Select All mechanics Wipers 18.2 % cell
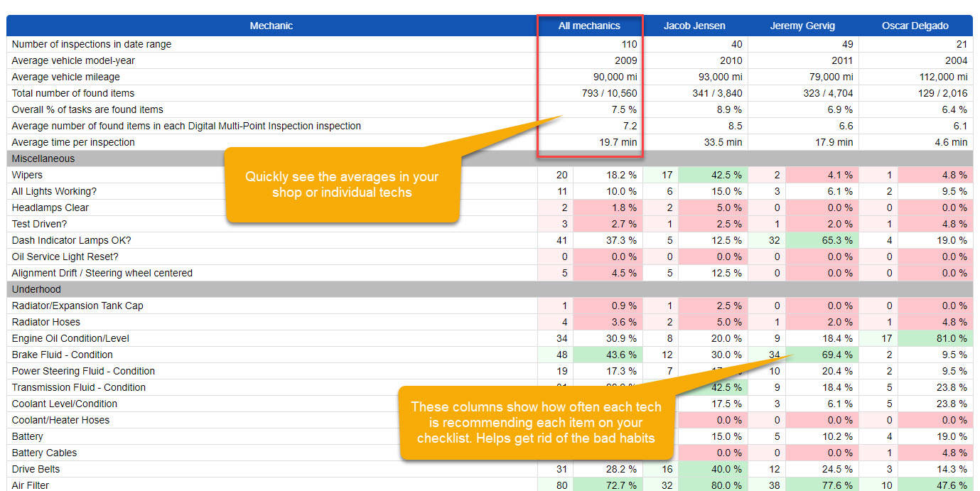This screenshot has height=491, width=980. click(x=608, y=175)
